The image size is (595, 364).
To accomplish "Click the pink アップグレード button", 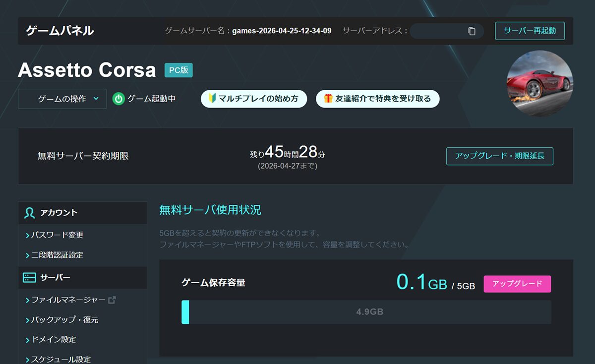I will tap(517, 284).
